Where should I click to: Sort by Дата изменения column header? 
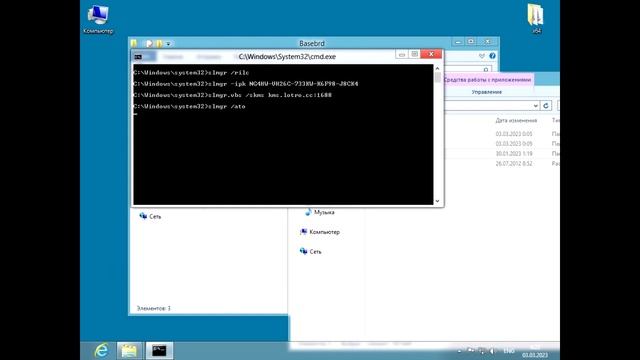tap(516, 120)
